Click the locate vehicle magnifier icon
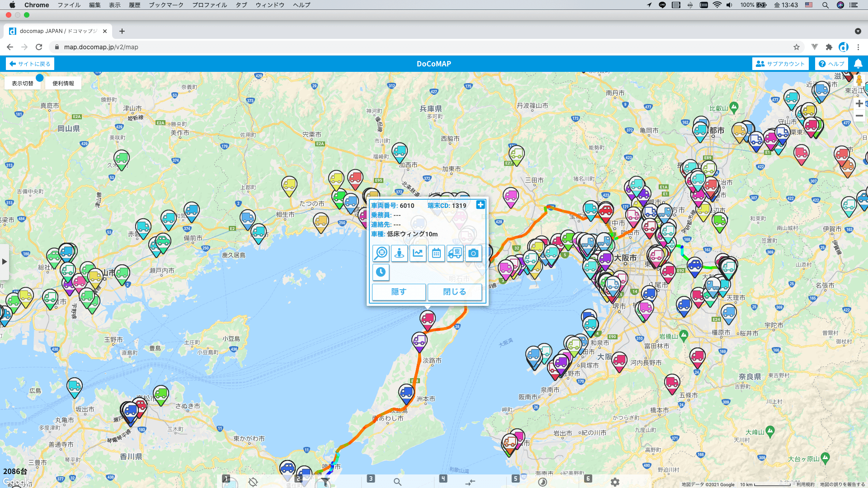Image resolution: width=868 pixels, height=488 pixels. click(381, 253)
